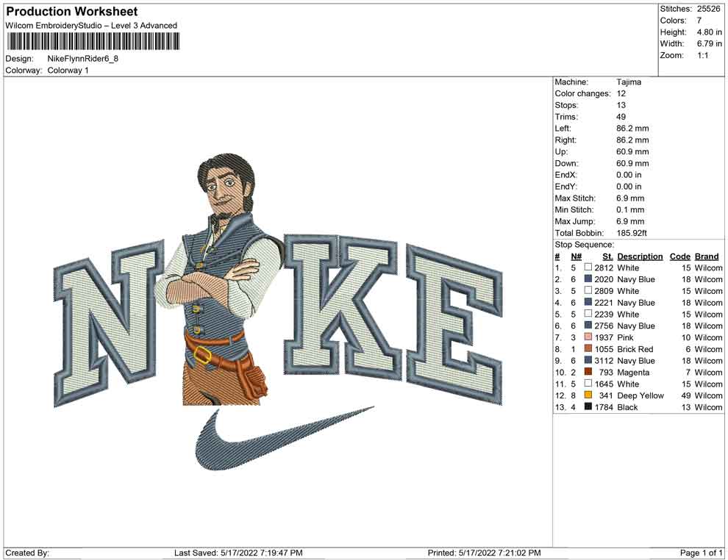Click the Stop Sequence heading
The width and height of the screenshot is (728, 560).
[x=584, y=245]
